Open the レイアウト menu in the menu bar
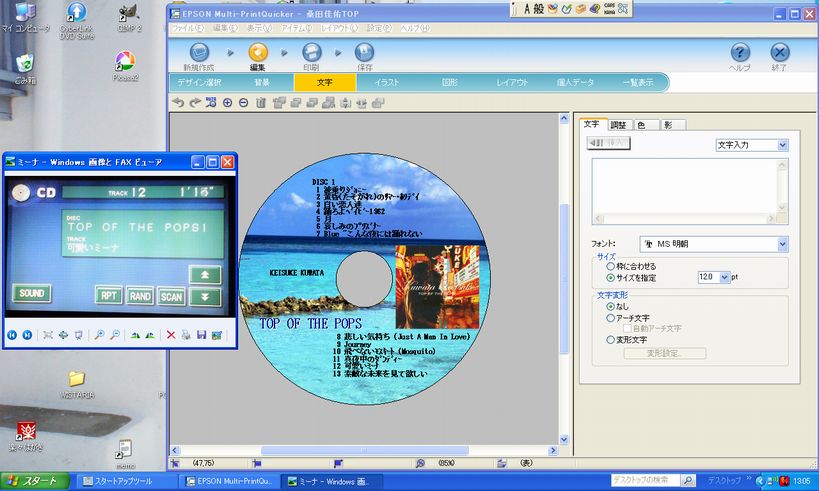Screen dimensions: 819x491 pyautogui.click(x=339, y=28)
